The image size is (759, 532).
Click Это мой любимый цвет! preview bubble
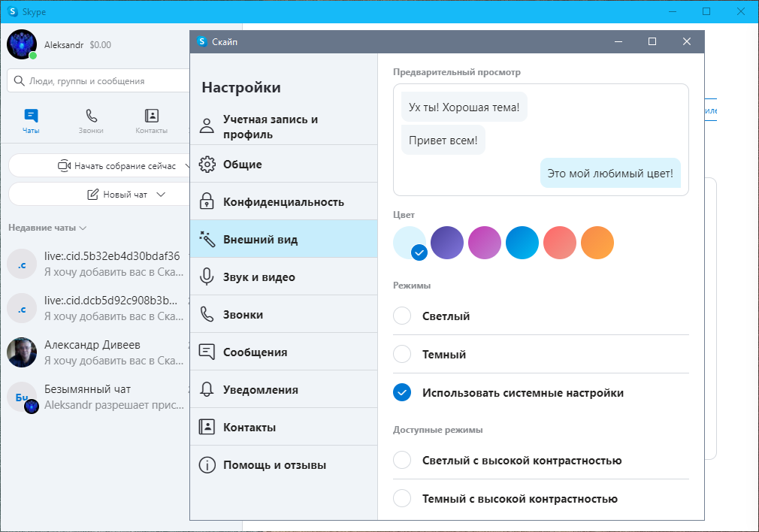[x=610, y=174]
